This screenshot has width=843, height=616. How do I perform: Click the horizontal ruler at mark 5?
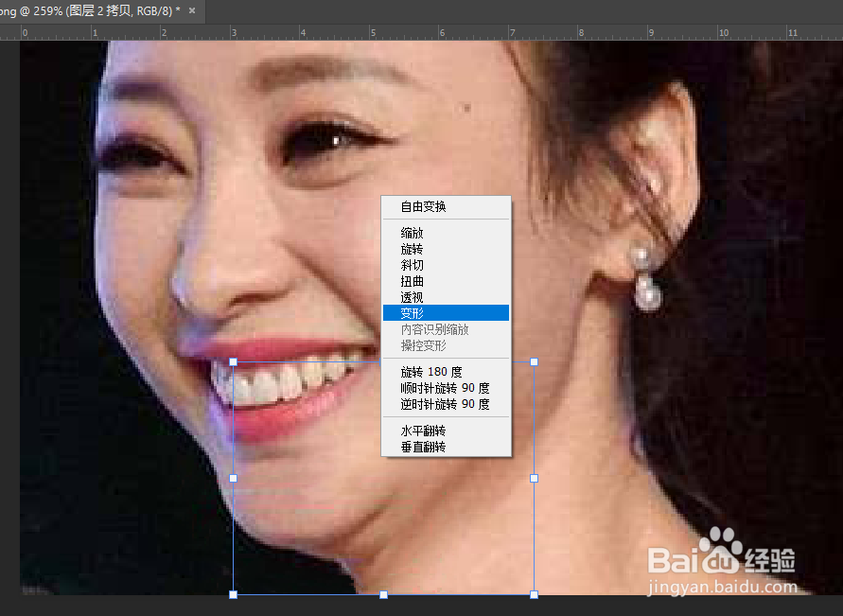coord(371,33)
